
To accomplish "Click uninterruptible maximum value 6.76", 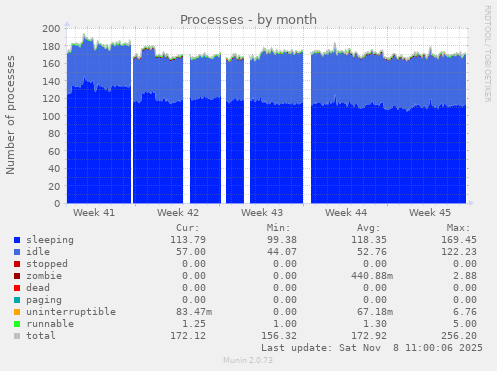I will (465, 312).
